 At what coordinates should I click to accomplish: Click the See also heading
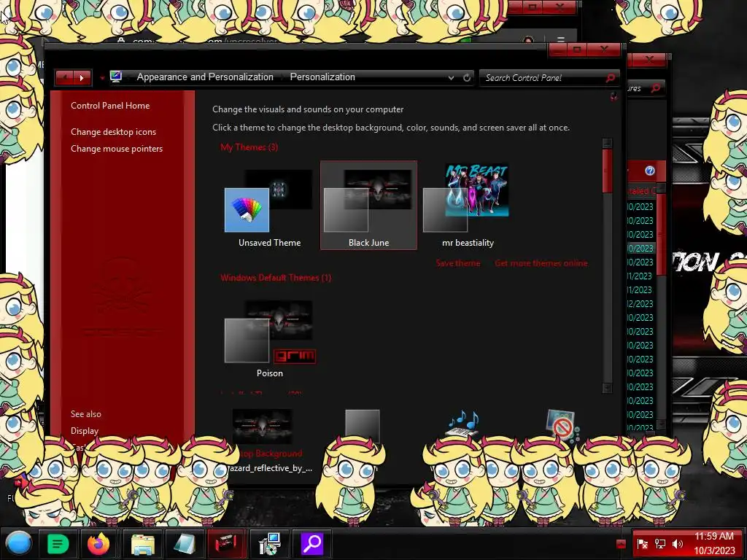[86, 414]
